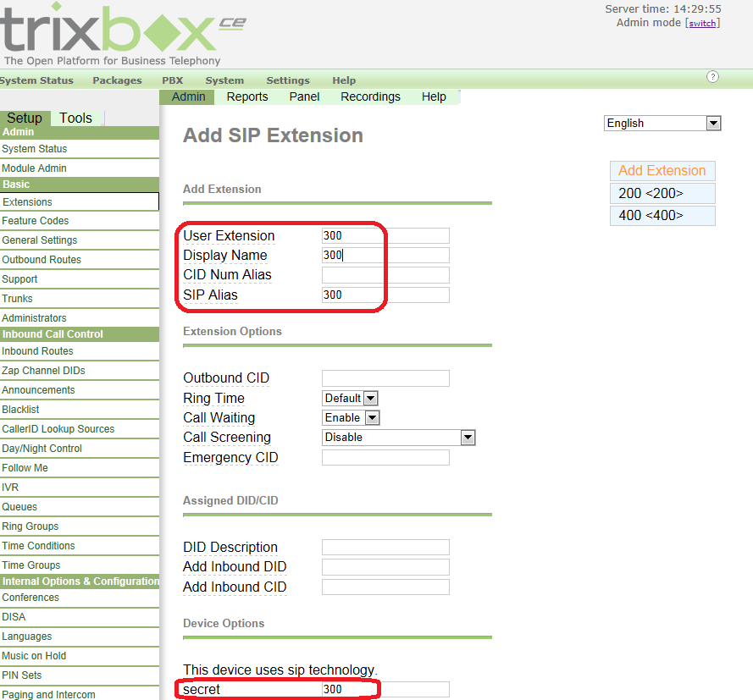Open the Packages menu
The width and height of the screenshot is (753, 700).
pos(117,80)
